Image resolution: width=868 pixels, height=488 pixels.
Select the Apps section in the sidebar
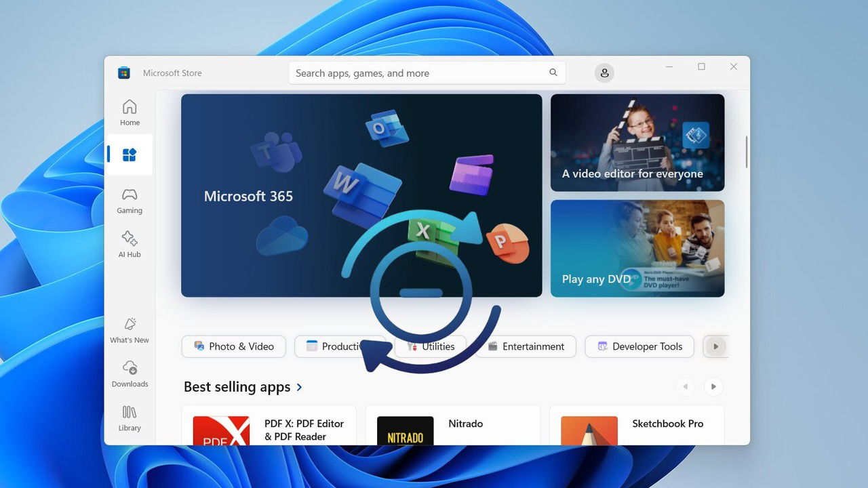[x=129, y=155]
